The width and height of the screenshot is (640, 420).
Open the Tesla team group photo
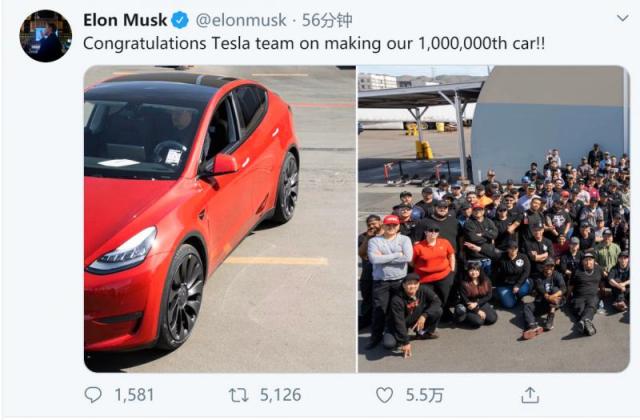494,219
